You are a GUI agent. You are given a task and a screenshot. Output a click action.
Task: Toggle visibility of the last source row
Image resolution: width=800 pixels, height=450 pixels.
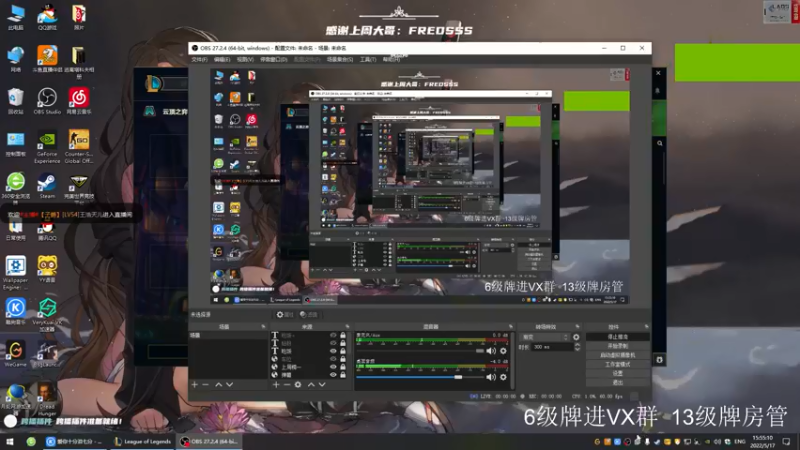[x=333, y=374]
